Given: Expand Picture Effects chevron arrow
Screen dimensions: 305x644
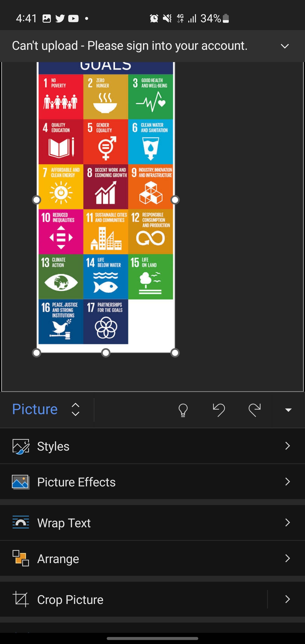Looking at the screenshot, I should [287, 482].
